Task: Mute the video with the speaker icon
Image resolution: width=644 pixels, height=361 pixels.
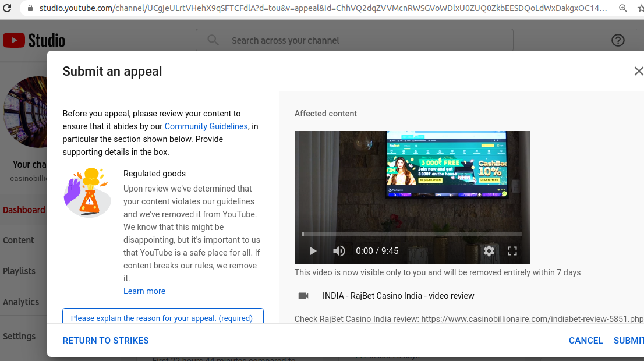Action: [x=339, y=251]
